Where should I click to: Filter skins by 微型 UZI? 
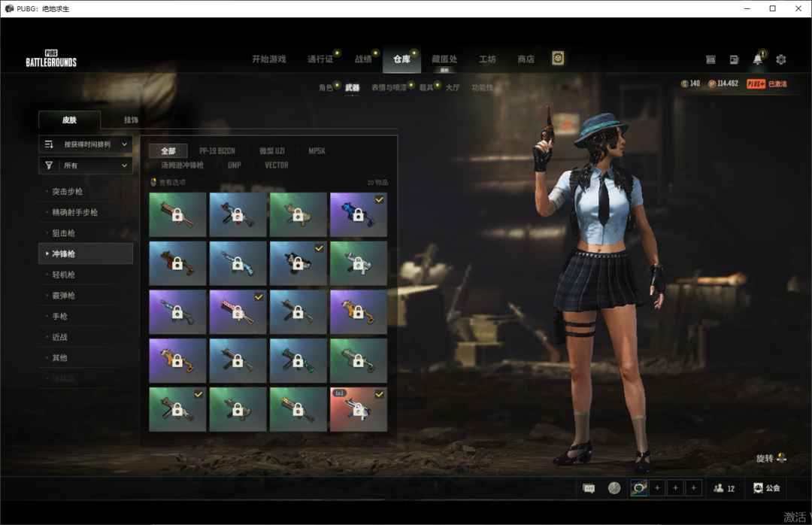point(272,151)
